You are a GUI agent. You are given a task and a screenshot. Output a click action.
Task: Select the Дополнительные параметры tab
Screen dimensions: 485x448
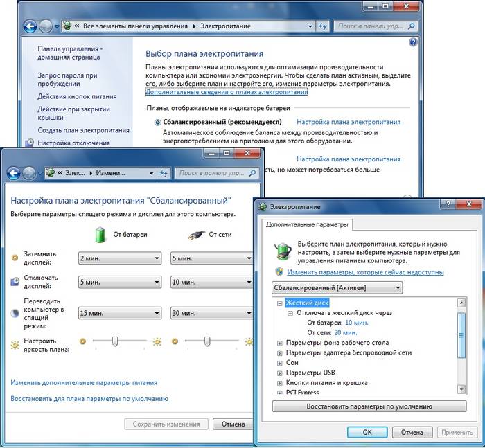click(308, 224)
